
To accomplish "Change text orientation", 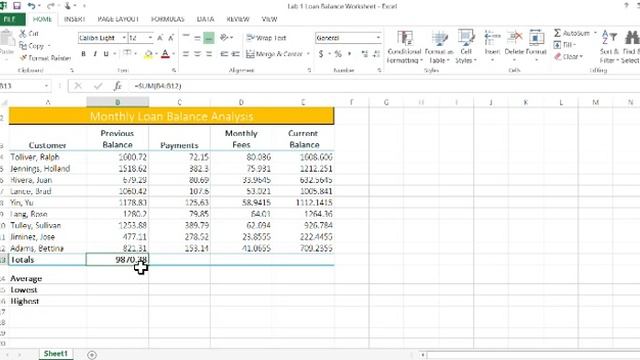I will tap(224, 38).
